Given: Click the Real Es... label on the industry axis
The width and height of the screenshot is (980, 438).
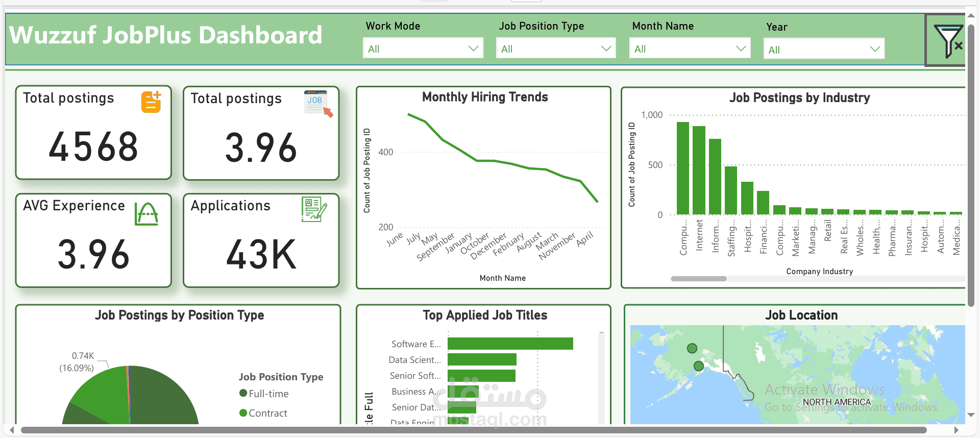Looking at the screenshot, I should coord(844,237).
